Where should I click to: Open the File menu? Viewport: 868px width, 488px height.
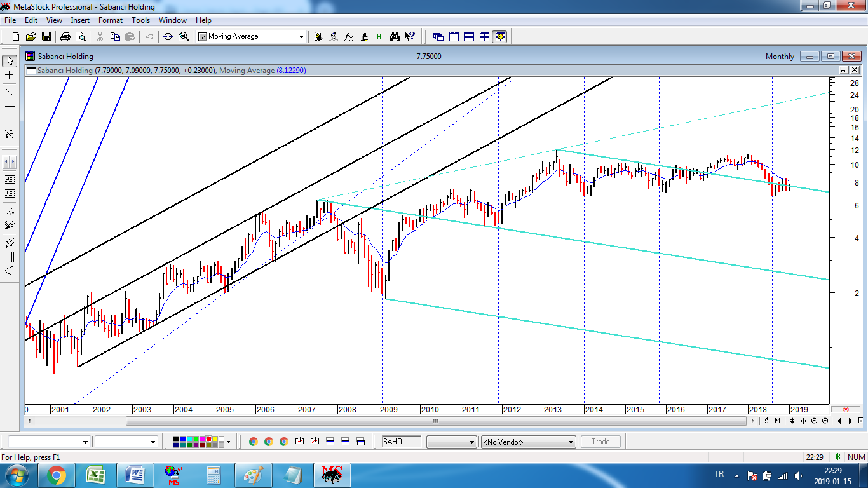tap(10, 20)
